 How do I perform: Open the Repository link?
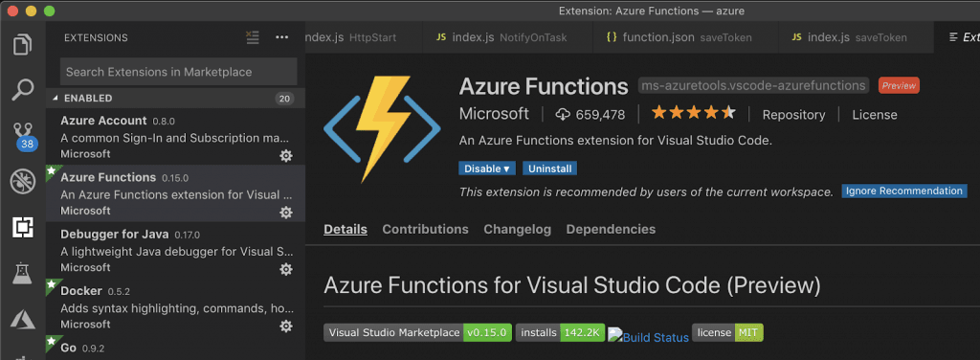(x=793, y=115)
